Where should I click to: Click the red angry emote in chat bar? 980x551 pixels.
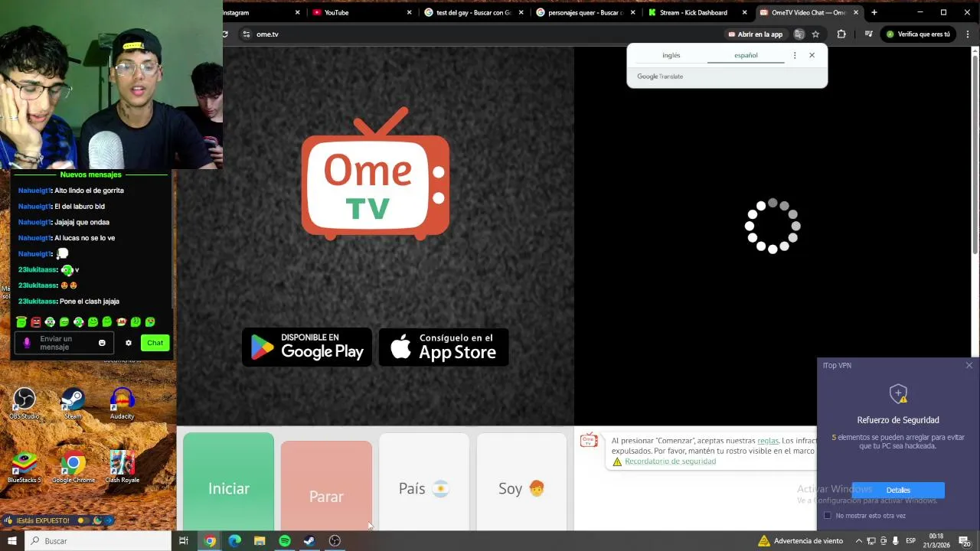coord(35,322)
